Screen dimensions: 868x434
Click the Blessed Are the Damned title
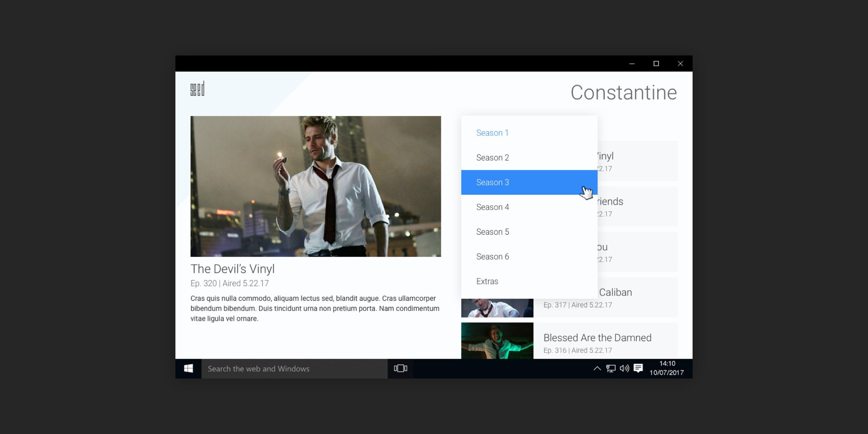point(597,338)
